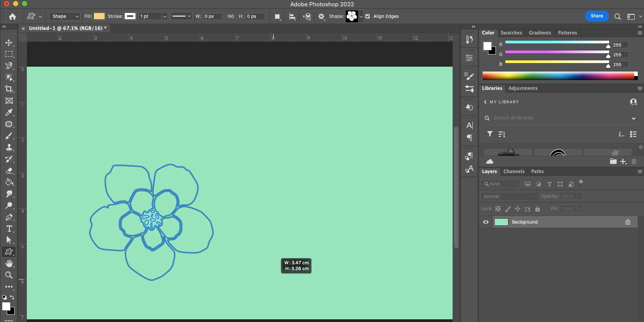Select the Crop tool
The height and width of the screenshot is (322, 644).
coord(8,89)
